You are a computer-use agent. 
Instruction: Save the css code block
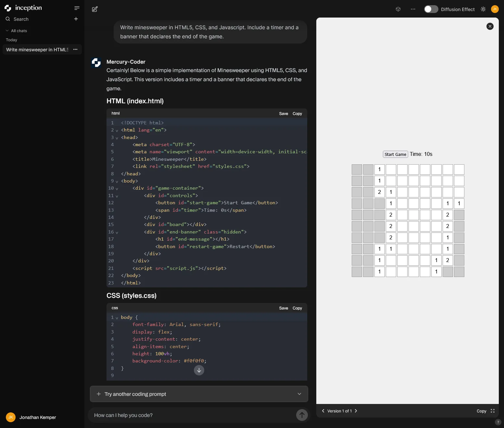pos(283,308)
